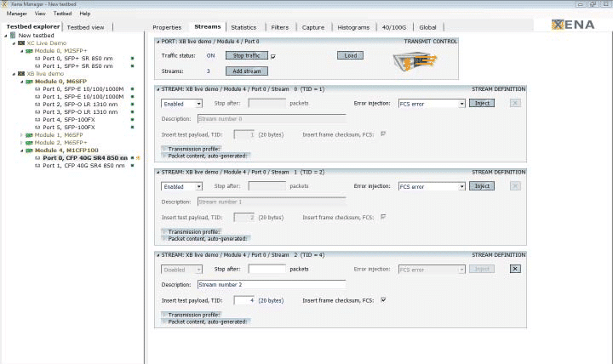
Task: Collapse the PORT transmit control panel
Action: [x=158, y=42]
